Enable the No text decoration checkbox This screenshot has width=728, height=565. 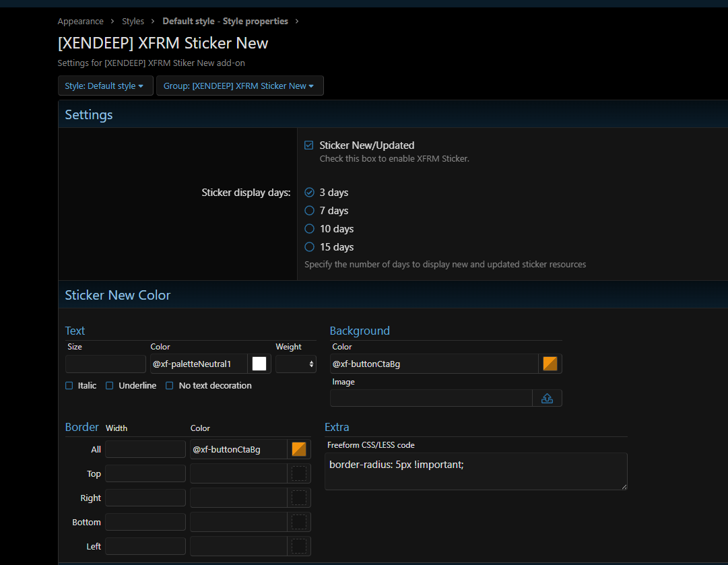[170, 385]
